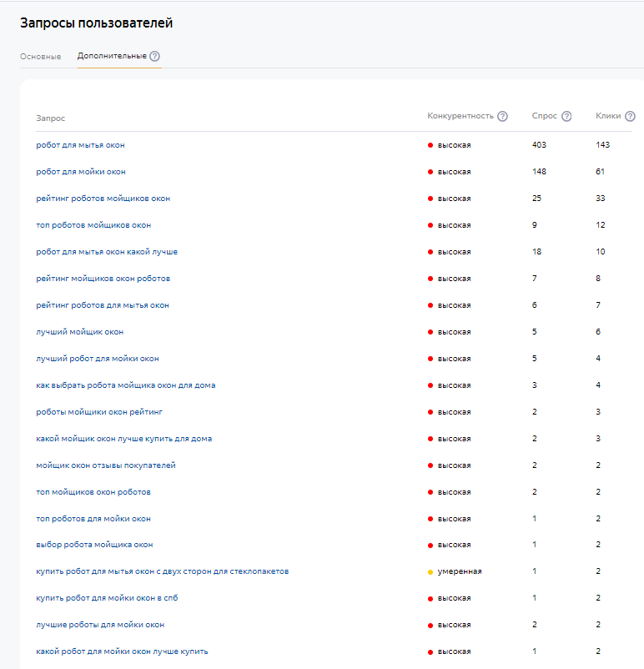Open query 'рейтинг мойщиков окон роботов'
644x669 pixels.
coord(103,279)
